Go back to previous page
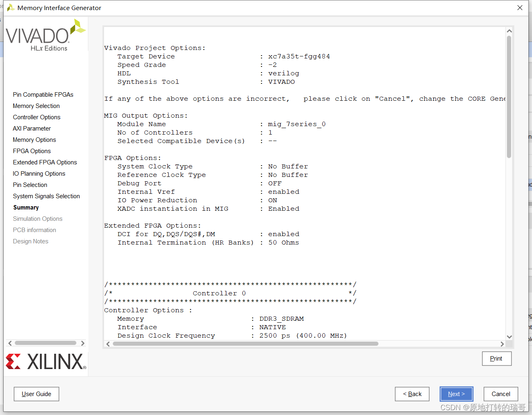This screenshot has width=532, height=415. point(412,394)
